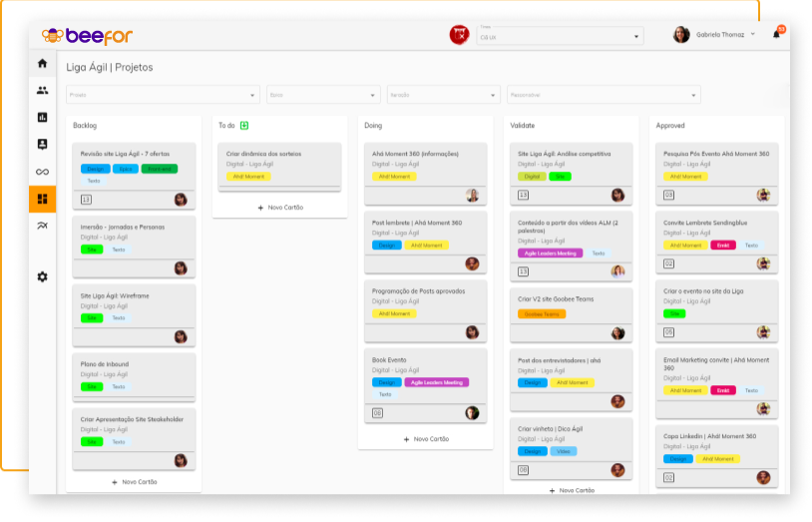Open Gabriela Thomaz user menu
The width and height of the screenshot is (812, 522).
(x=714, y=35)
